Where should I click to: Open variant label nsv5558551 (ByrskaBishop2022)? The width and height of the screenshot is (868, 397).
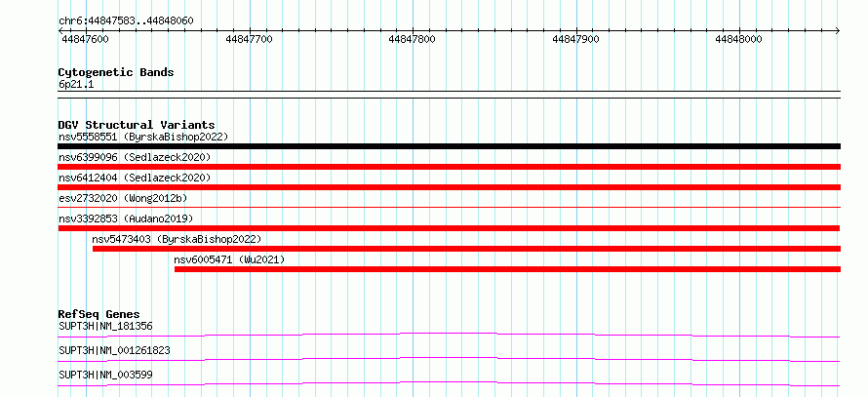143,137
